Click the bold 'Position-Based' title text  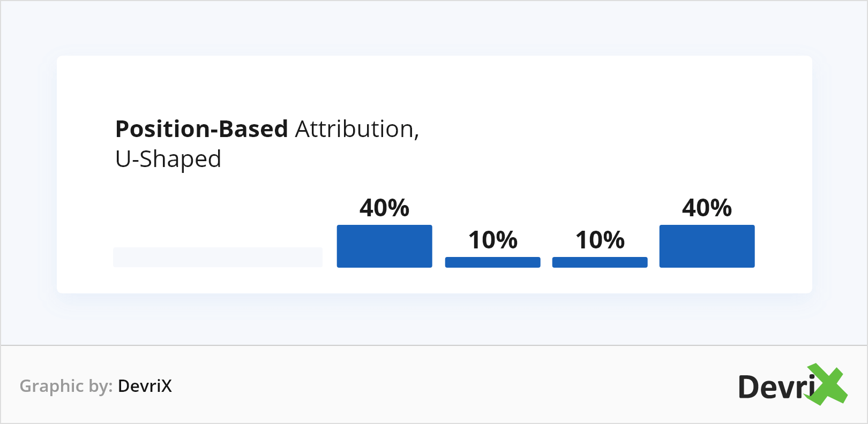pyautogui.click(x=202, y=129)
